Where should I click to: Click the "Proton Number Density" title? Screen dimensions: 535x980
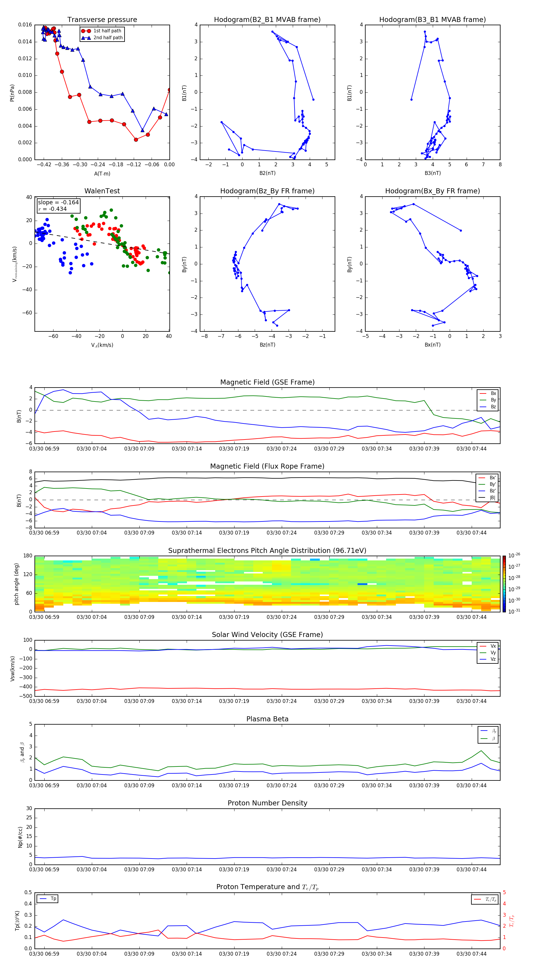(x=267, y=803)
